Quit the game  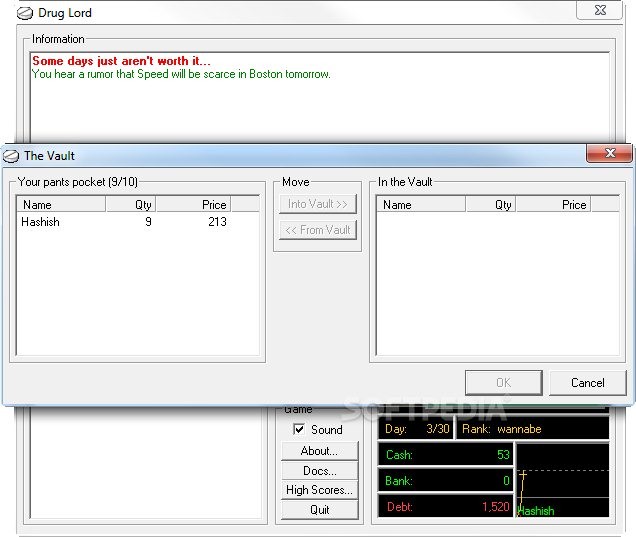319,510
